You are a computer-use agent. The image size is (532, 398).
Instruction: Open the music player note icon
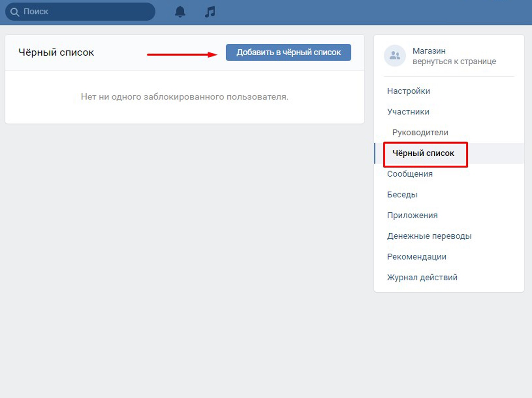click(210, 12)
